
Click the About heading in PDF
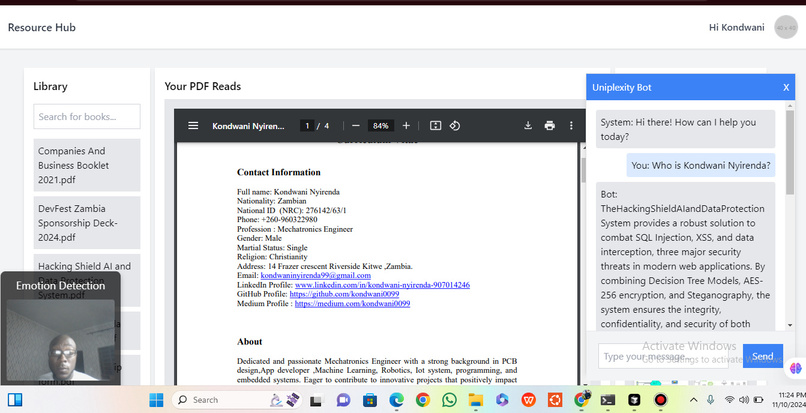click(249, 342)
